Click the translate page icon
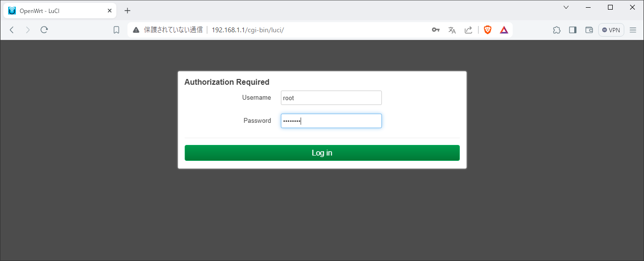The image size is (644, 261). 452,30
